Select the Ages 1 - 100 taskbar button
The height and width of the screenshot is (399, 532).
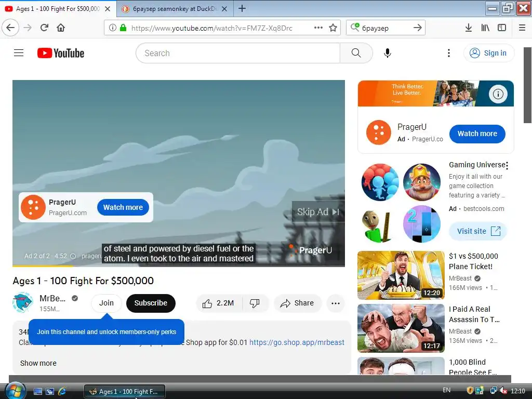coord(125,392)
